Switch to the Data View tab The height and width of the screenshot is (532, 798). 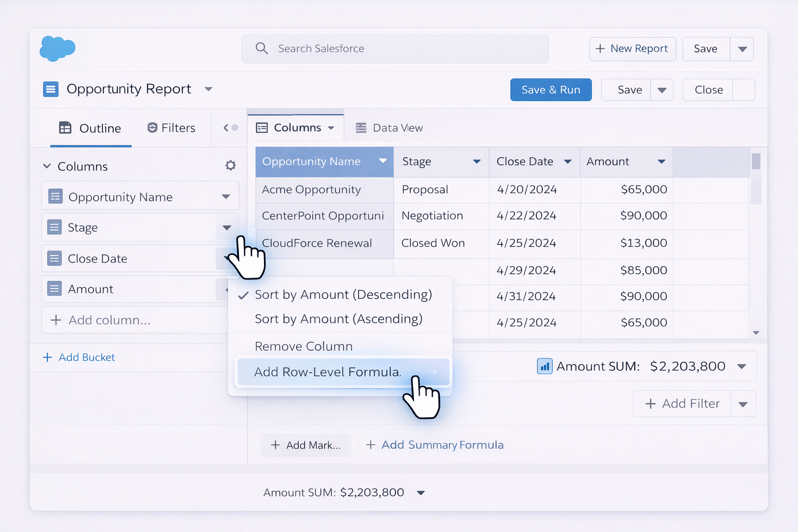tap(389, 128)
